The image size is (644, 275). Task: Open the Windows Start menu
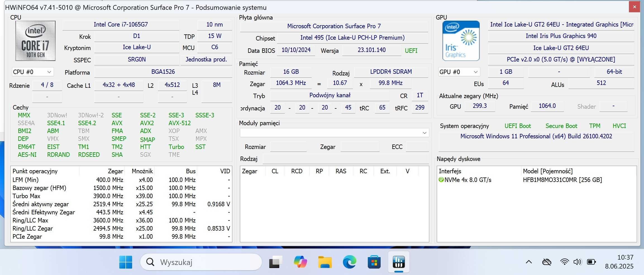coord(126,262)
